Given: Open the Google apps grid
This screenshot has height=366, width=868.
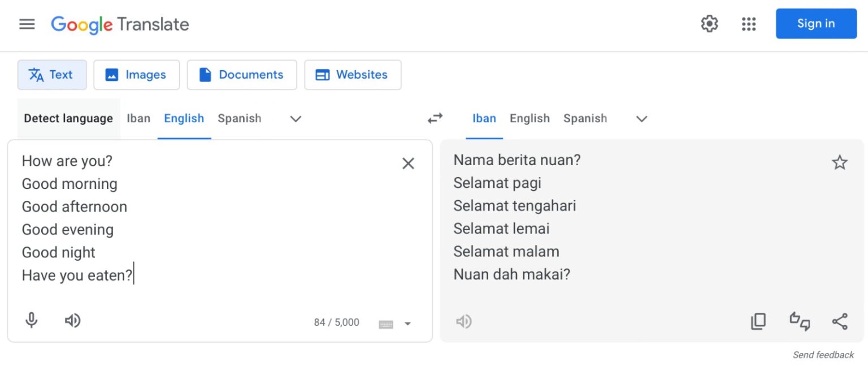Looking at the screenshot, I should pos(749,24).
